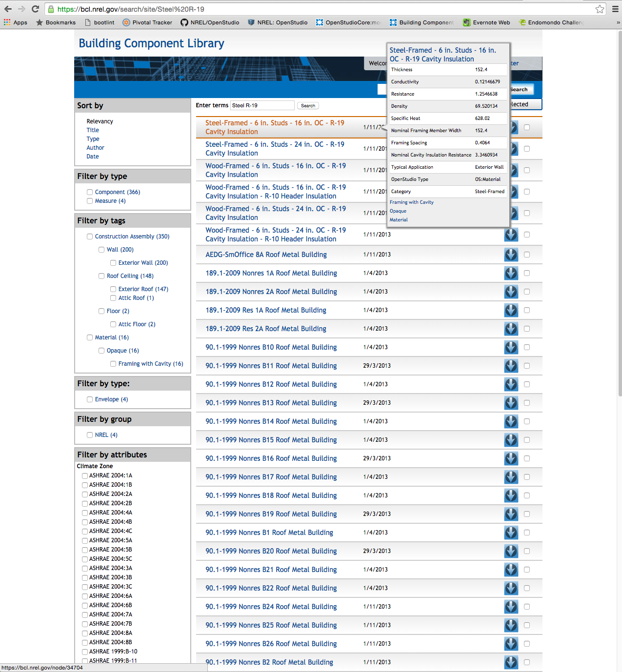622x672 pixels.
Task: Check climate zone ASHRAE 2004:1A
Action: click(85, 476)
